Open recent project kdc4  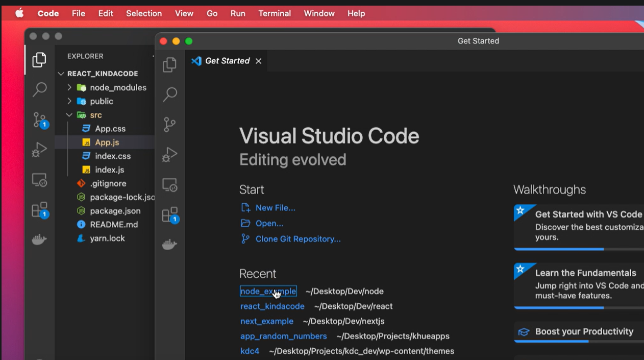(250, 351)
